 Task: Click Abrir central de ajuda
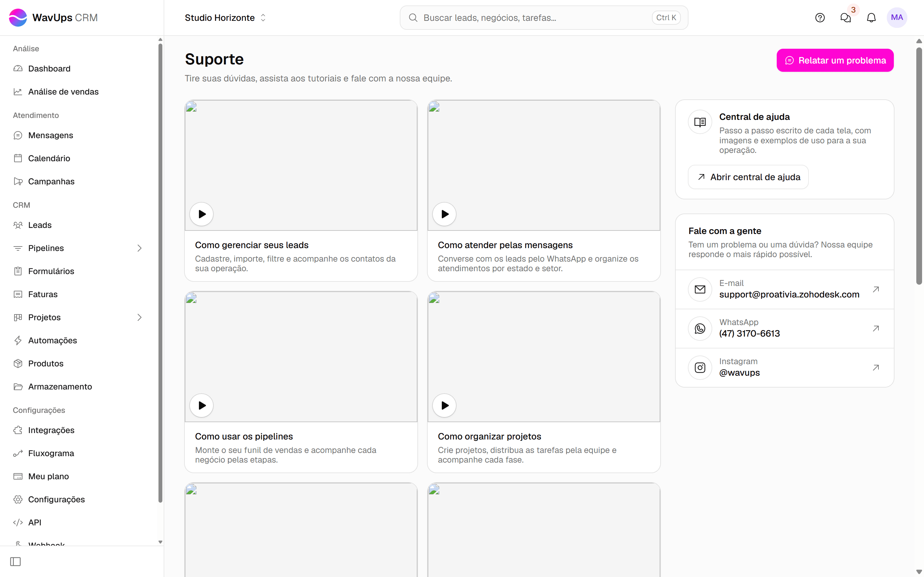pos(748,177)
